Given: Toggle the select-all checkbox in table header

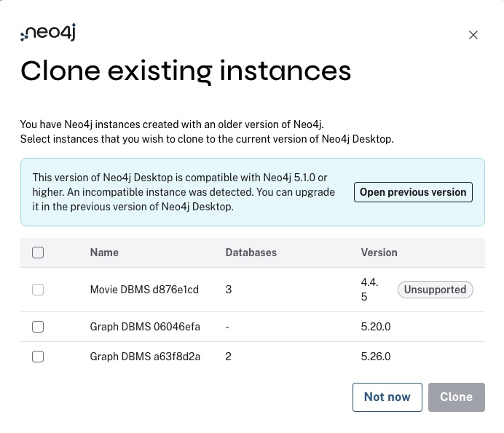Looking at the screenshot, I should pyautogui.click(x=38, y=253).
